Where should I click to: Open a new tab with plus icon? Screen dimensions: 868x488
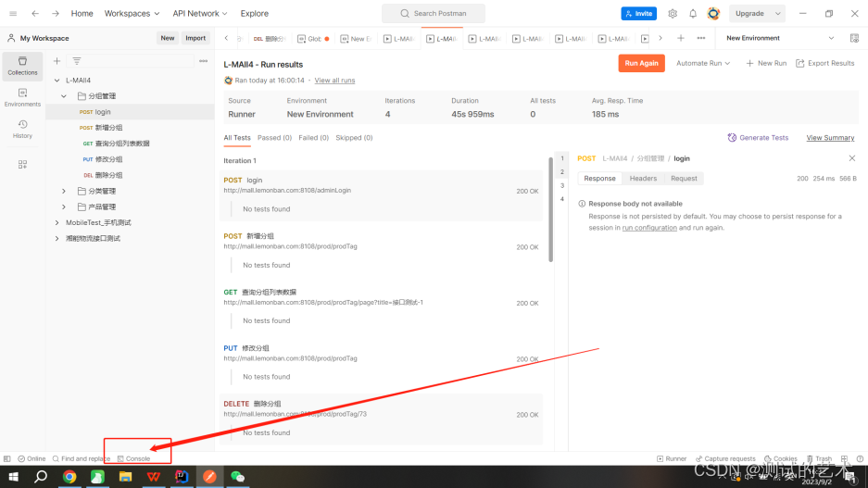680,38
